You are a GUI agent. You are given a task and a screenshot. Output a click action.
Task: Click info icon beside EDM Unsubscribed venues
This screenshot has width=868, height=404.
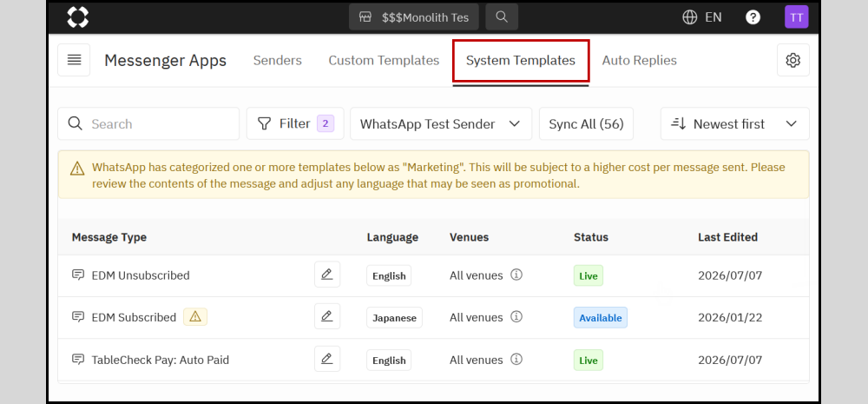click(x=516, y=275)
